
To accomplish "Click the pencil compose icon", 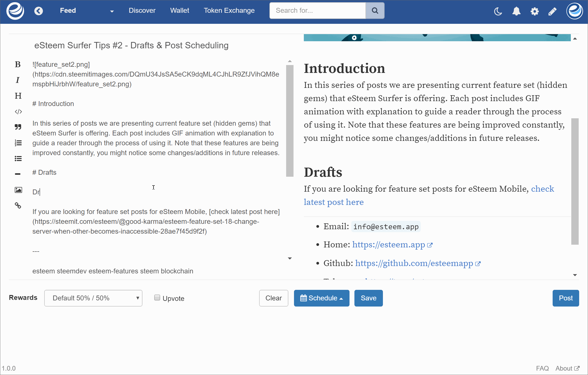I will coord(552,11).
